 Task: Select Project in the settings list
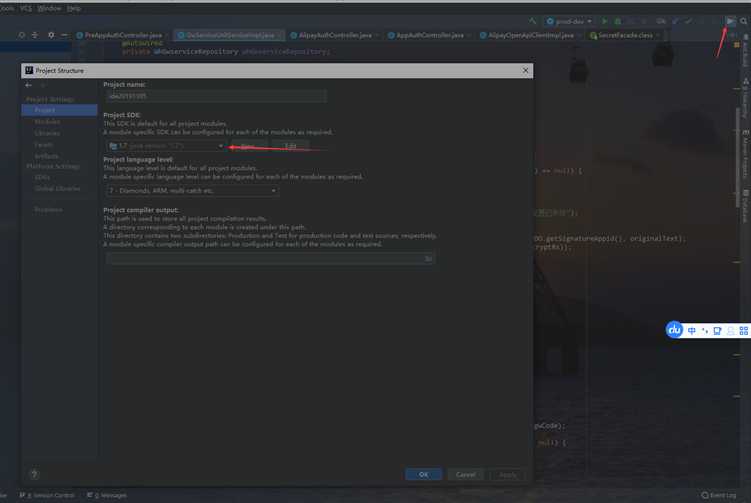coord(59,110)
